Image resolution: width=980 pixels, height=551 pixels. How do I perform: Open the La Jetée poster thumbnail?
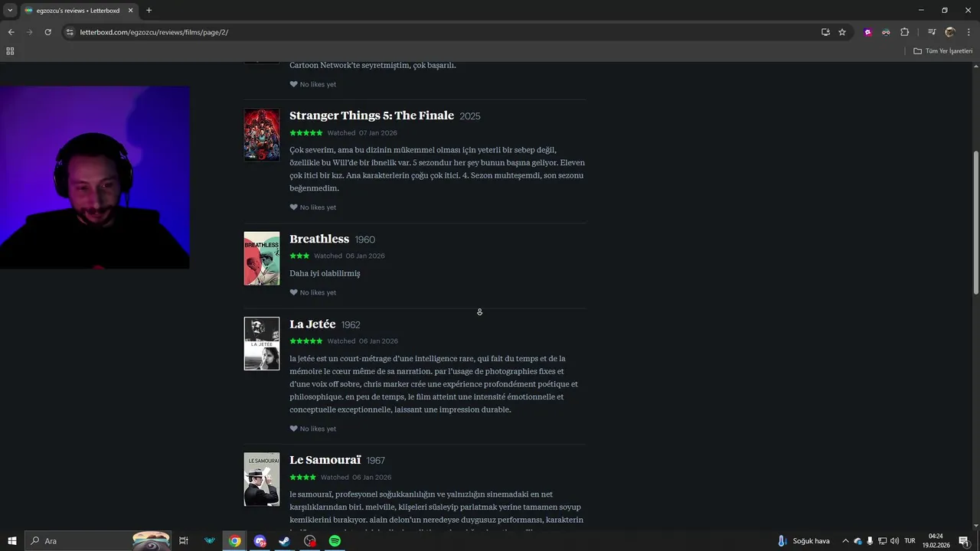coord(262,344)
